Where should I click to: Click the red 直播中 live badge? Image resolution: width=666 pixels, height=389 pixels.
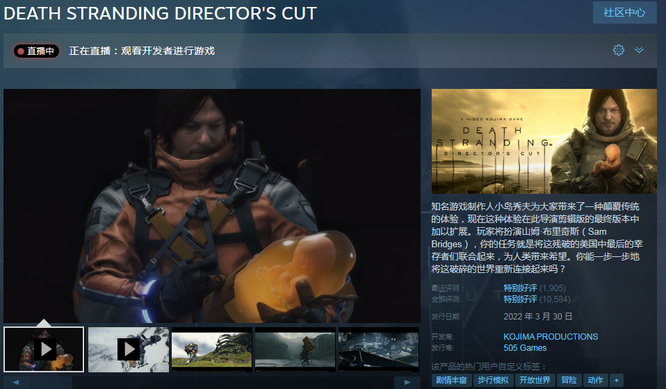point(36,51)
